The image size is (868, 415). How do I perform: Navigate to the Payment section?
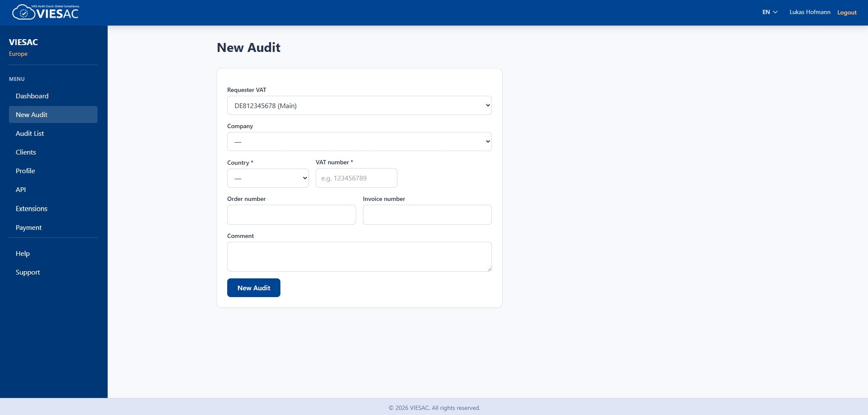pyautogui.click(x=29, y=227)
